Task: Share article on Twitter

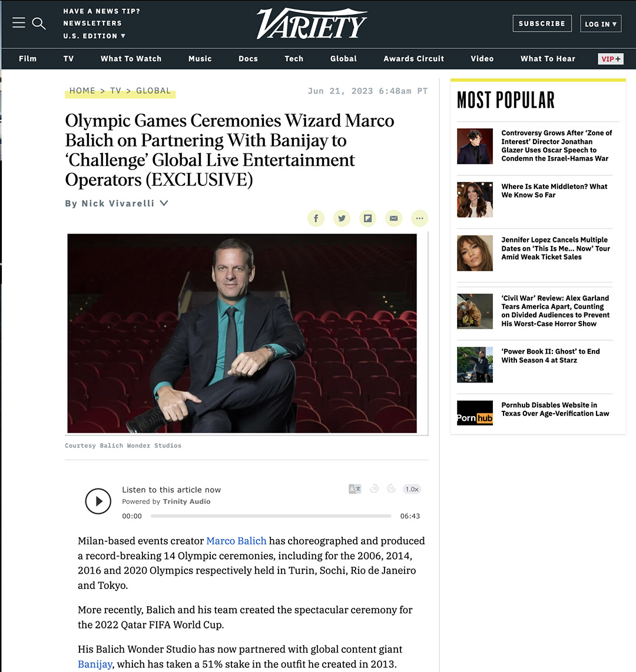Action: [342, 218]
